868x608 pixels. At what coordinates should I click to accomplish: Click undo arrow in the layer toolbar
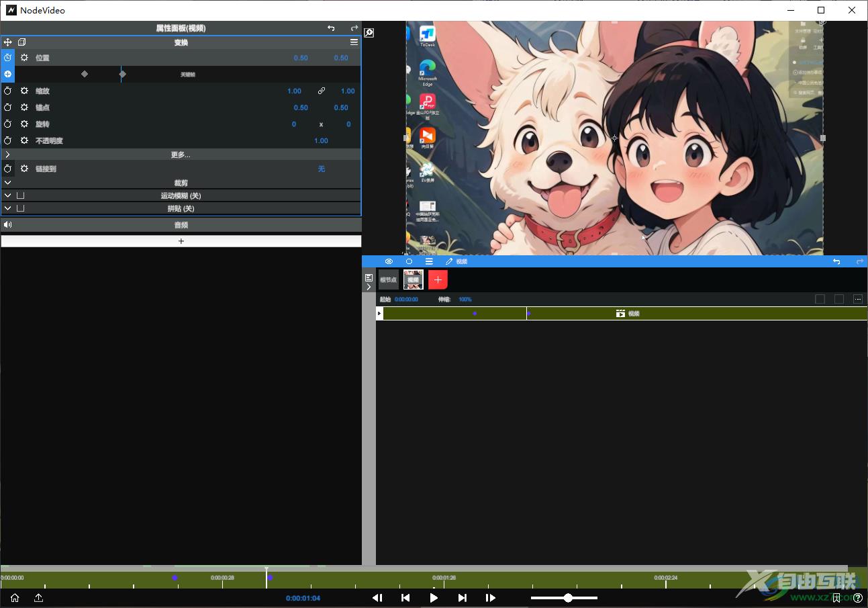pos(836,261)
